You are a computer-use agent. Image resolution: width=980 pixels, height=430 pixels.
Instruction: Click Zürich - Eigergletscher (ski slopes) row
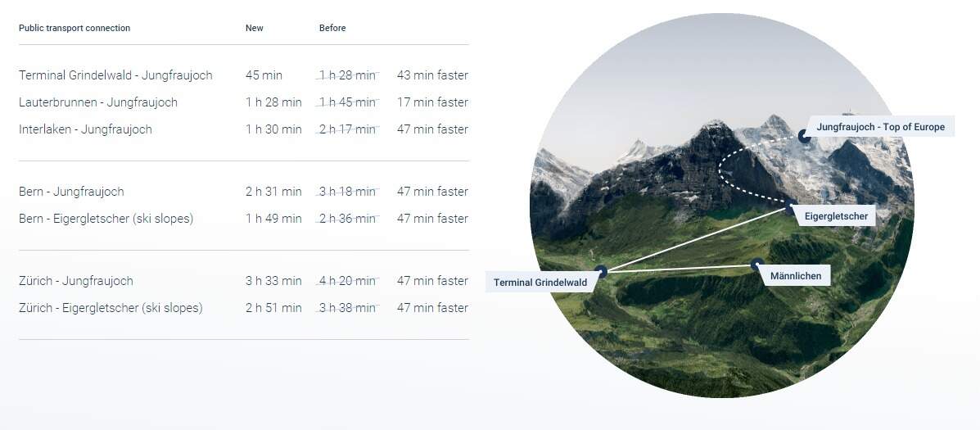click(x=111, y=308)
